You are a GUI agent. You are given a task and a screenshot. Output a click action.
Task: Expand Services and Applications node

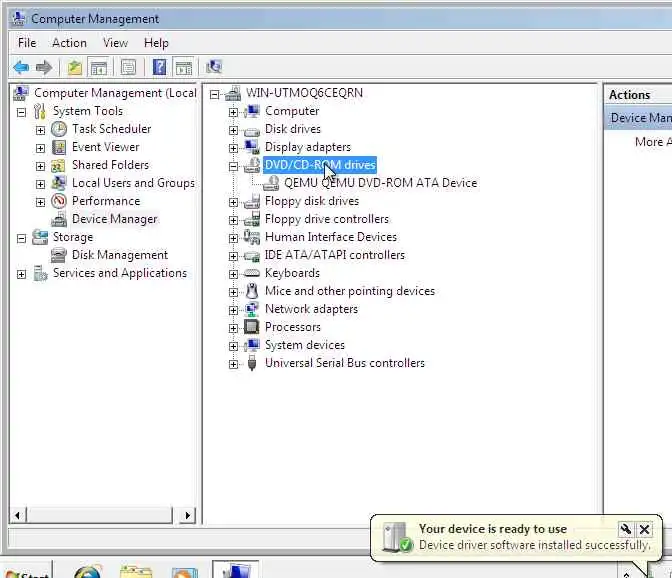pyautogui.click(x=21, y=274)
